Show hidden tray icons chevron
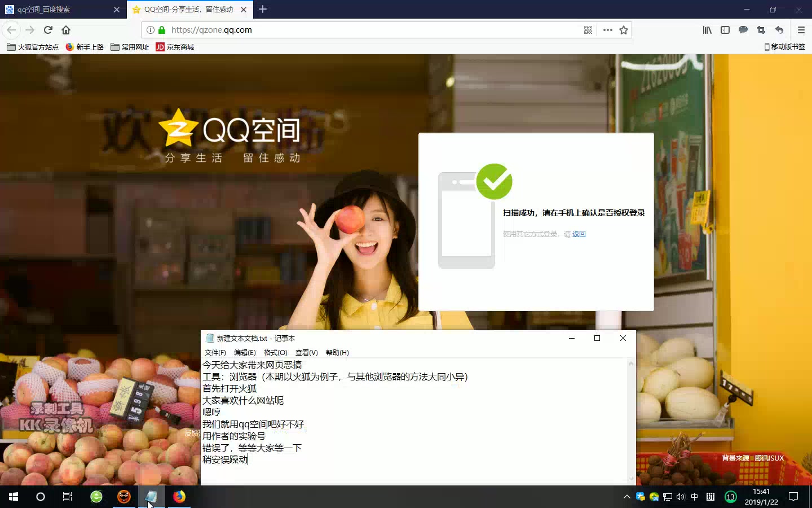 pos(626,497)
